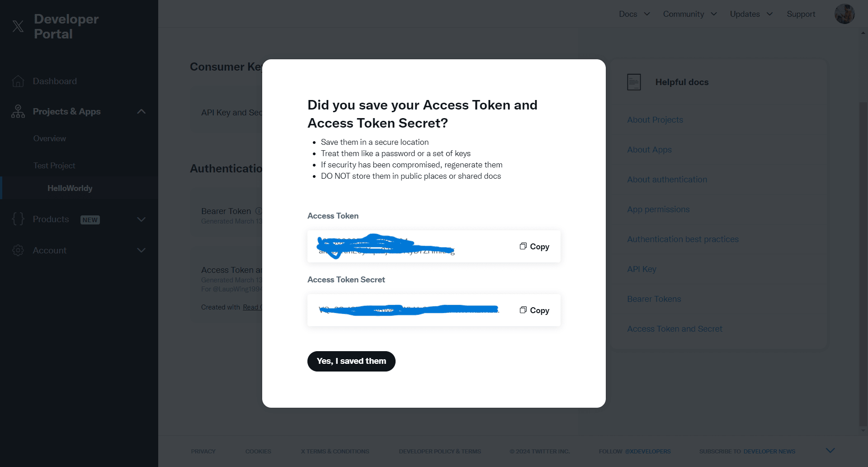Click the X logo icon
The height and width of the screenshot is (467, 868).
coord(18,26)
